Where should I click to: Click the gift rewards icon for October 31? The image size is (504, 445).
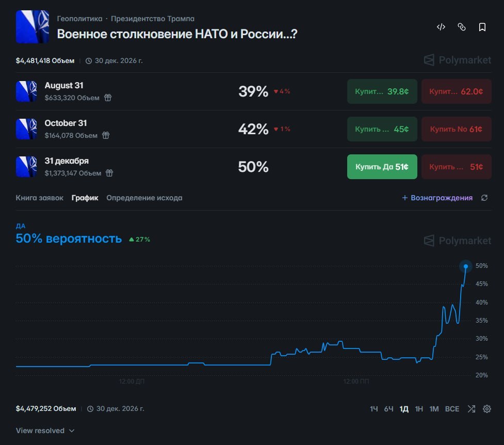coord(106,135)
